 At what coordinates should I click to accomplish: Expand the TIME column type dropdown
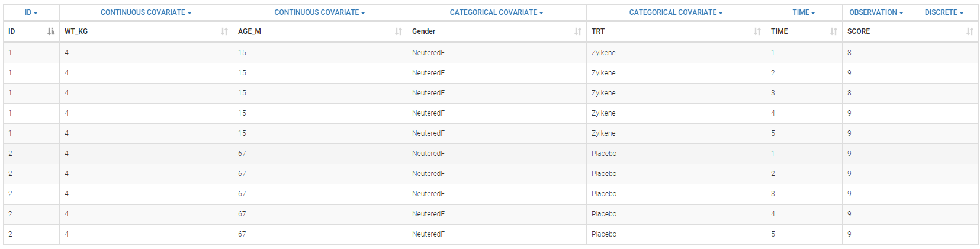click(x=804, y=12)
